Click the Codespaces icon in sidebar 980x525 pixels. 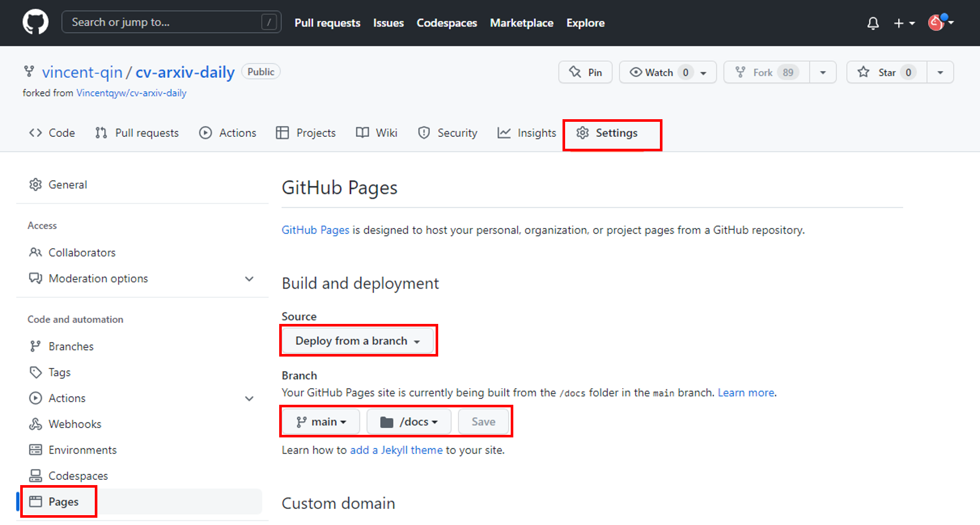click(x=35, y=476)
